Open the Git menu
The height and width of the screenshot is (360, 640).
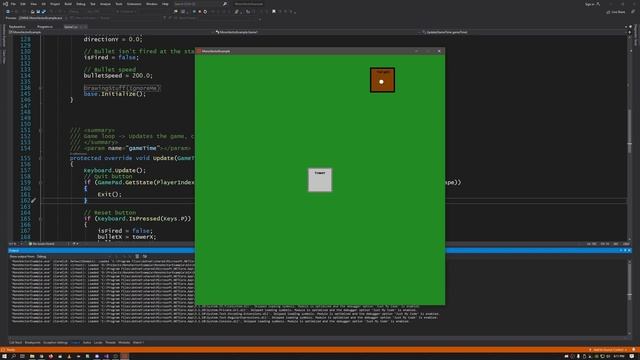coord(44,4)
